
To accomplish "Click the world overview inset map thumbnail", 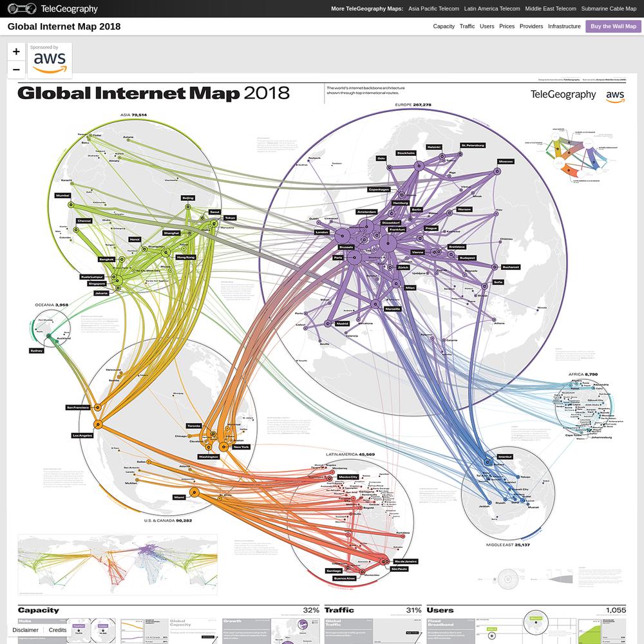I will [117, 565].
